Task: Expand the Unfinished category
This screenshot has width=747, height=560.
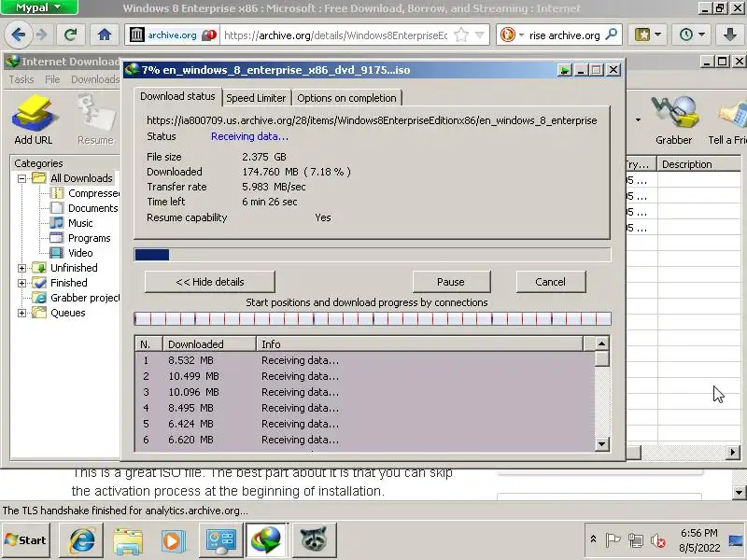Action: pos(21,268)
